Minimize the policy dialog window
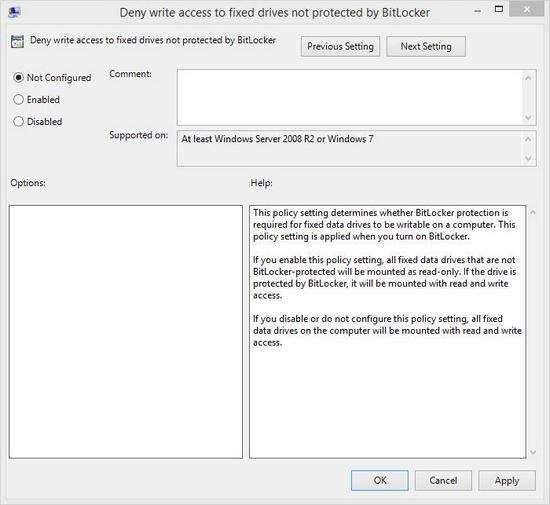 [477, 11]
